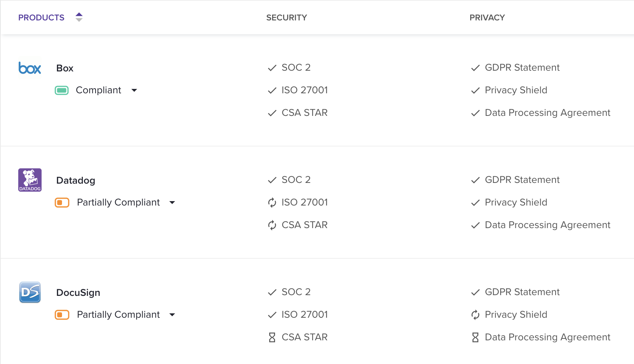Open Box's compliance status dropdown
634x364 pixels.
pos(134,90)
